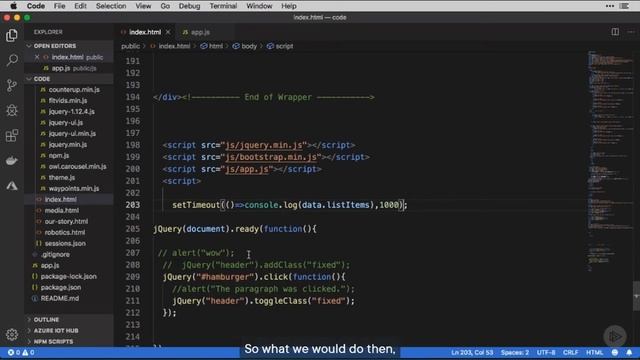The width and height of the screenshot is (640, 360).
Task: Open js/bootstrap.min.js link in code
Action: [271, 157]
